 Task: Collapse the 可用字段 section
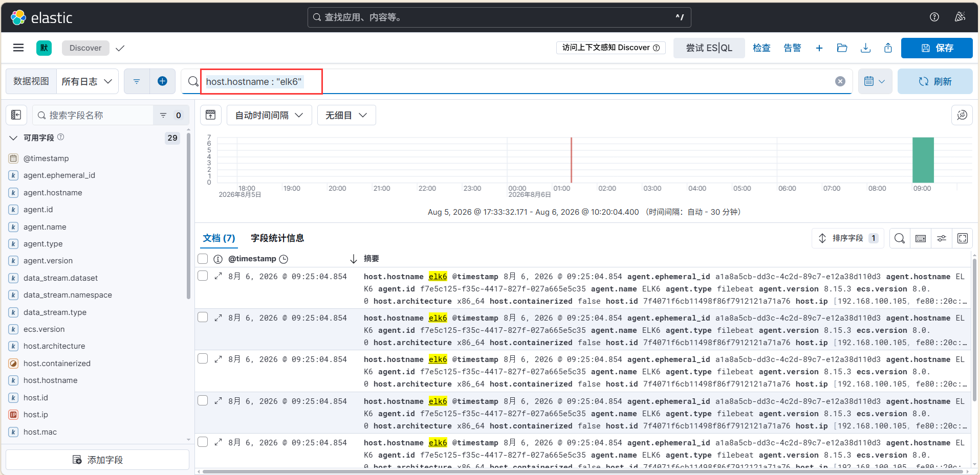click(x=13, y=138)
